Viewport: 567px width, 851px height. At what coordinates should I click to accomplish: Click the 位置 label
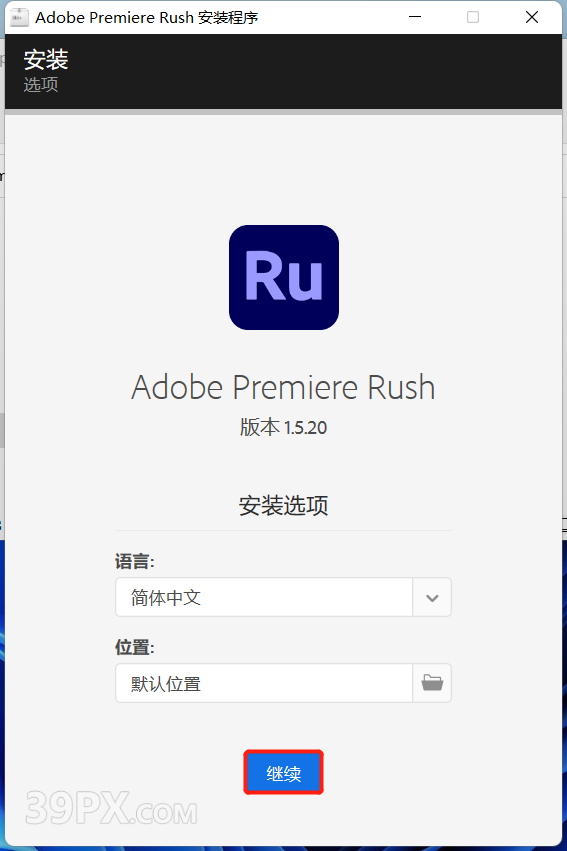click(135, 647)
